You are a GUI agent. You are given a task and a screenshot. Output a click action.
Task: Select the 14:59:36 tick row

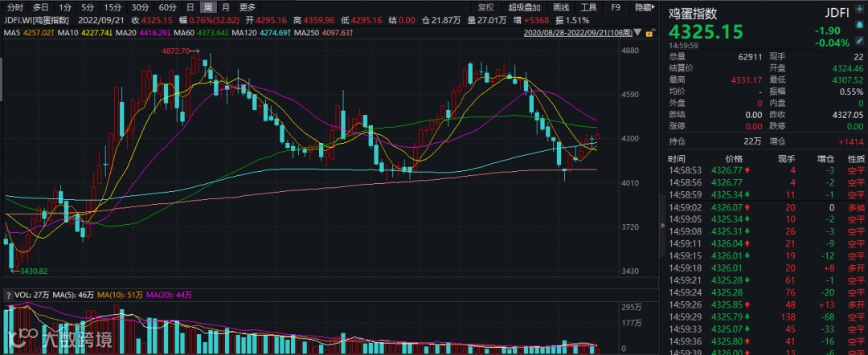coord(766,341)
